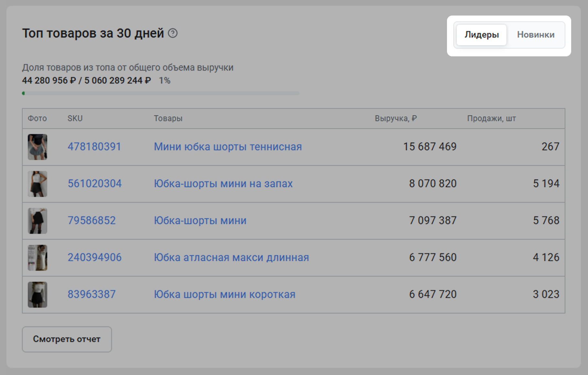Click the help icon next to title
The height and width of the screenshot is (375, 588).
click(x=173, y=33)
